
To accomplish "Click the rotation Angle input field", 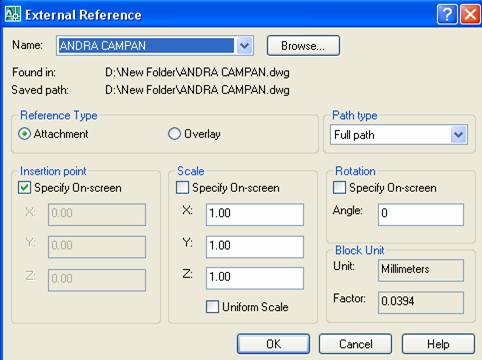I will coord(421,215).
